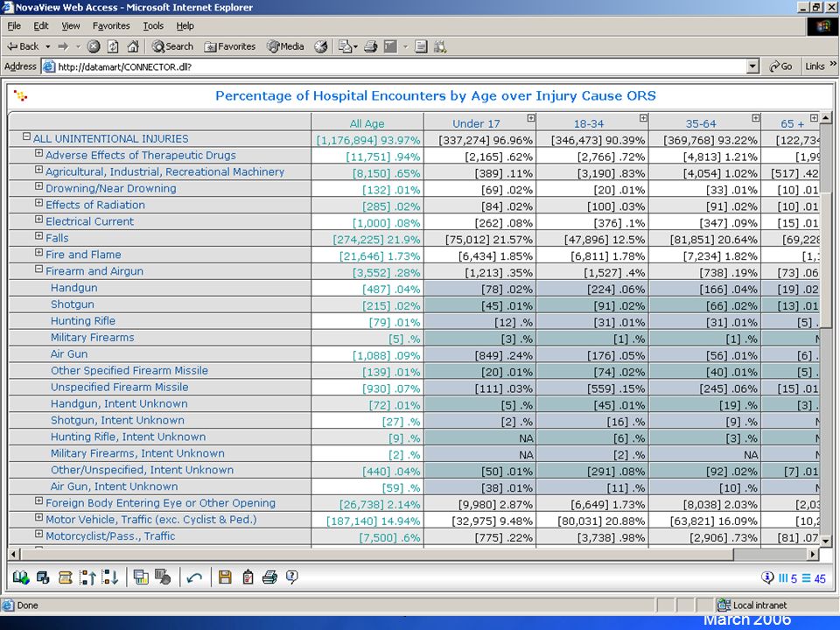Click the blue info icon near the counts
The width and height of the screenshot is (840, 630).
[x=767, y=577]
